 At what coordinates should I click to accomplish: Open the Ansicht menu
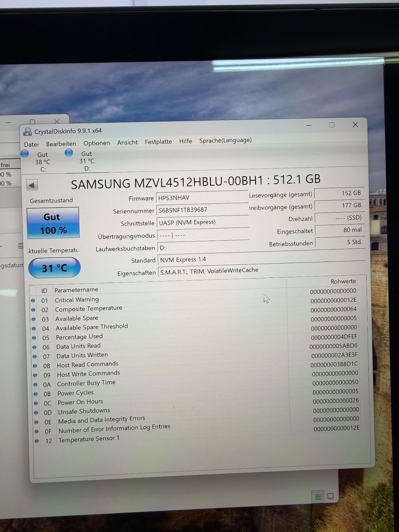(x=127, y=142)
